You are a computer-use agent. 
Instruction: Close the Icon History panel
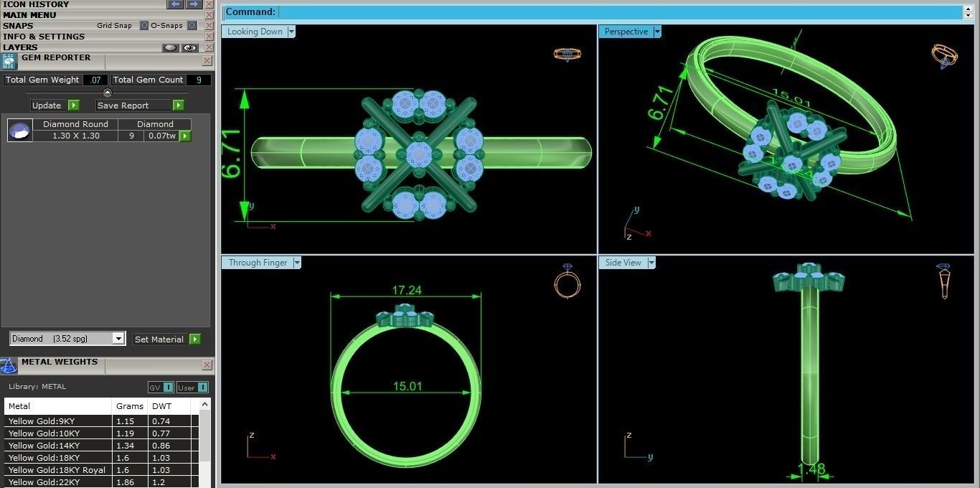tap(209, 4)
